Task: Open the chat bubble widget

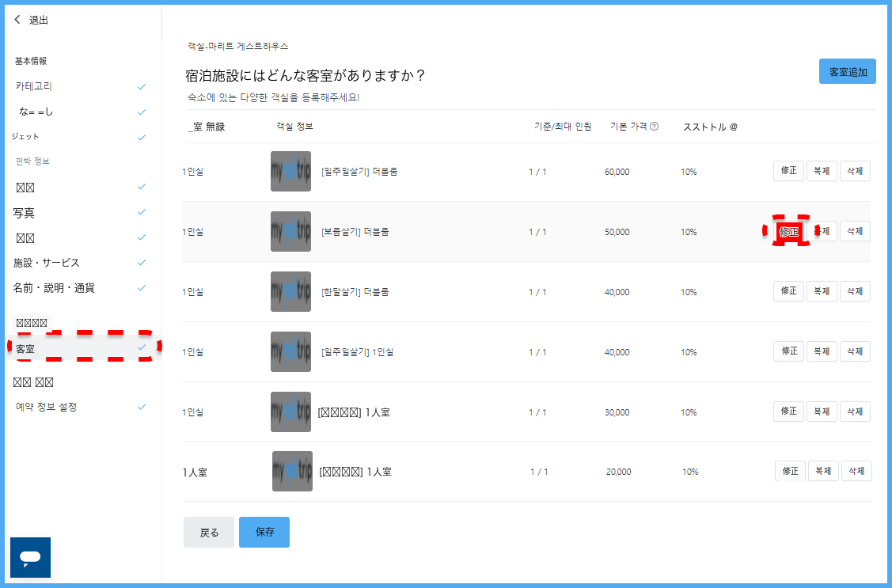Action: (x=30, y=557)
